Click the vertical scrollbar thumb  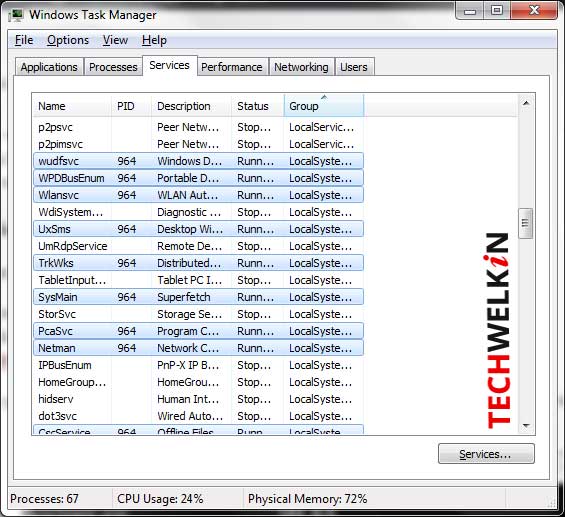tap(526, 223)
